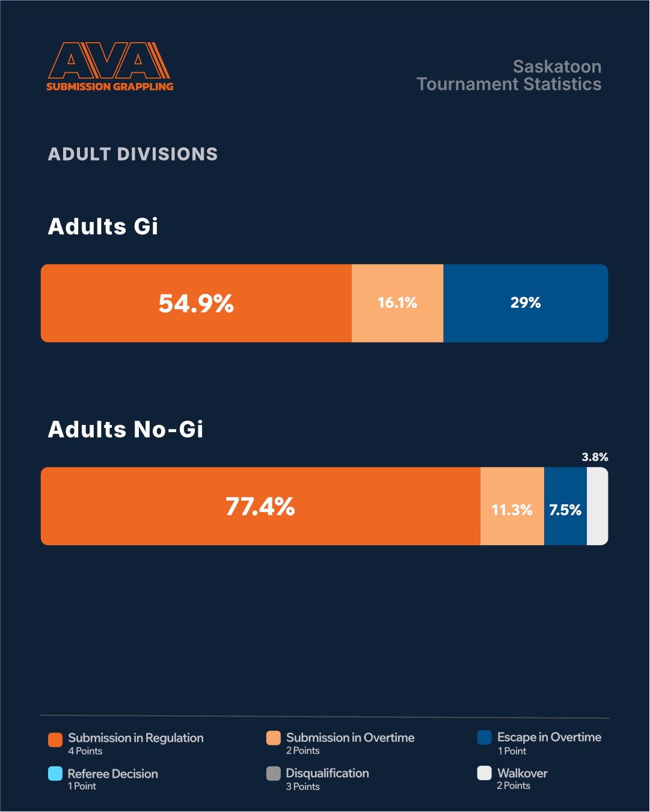Select the 16.1% segment of Adults Gi bar

tap(397, 303)
